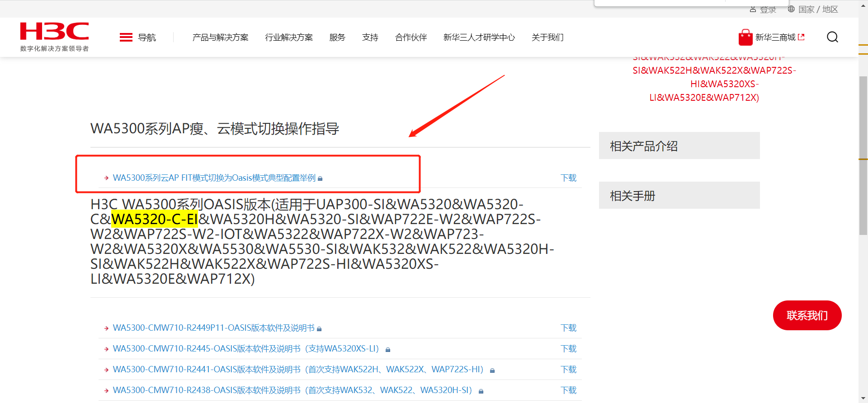Click lock icon beside R2445-OASIS entry

pos(388,349)
